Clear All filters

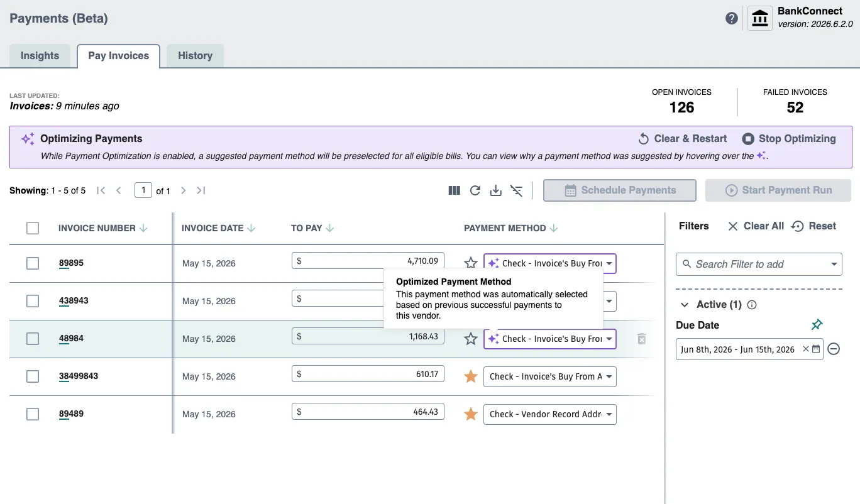click(x=756, y=226)
